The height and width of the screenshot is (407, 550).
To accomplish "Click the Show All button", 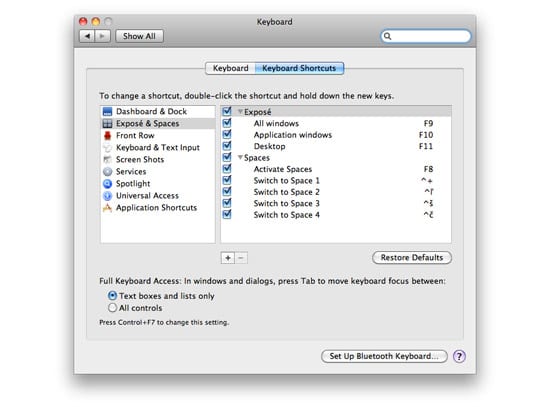I will coord(139,36).
